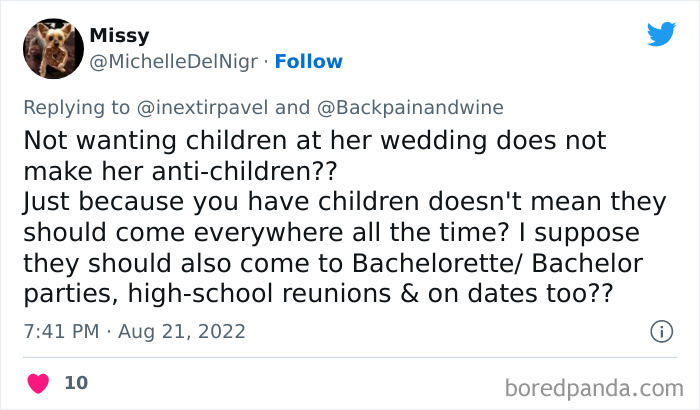Click the 'anti-children??' phrase
The image size is (700, 410).
[260, 171]
